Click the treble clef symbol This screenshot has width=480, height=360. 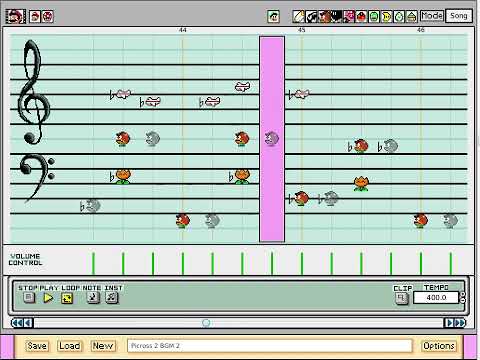(x=34, y=92)
